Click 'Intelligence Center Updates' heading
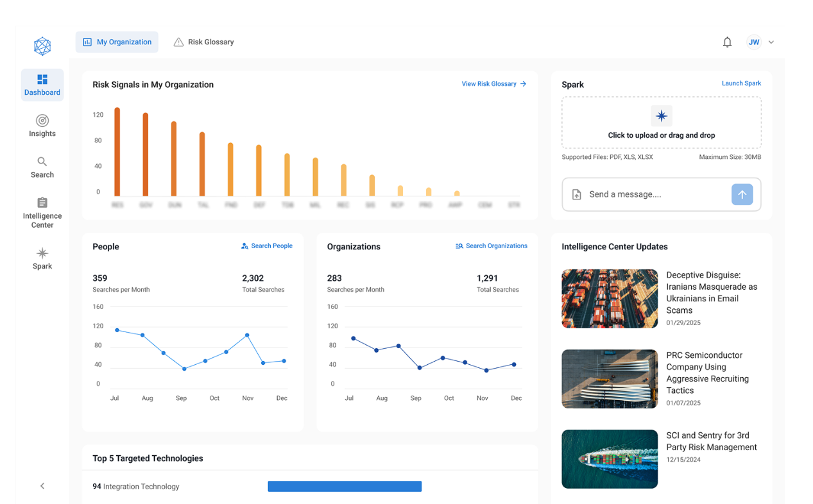Image resolution: width=813 pixels, height=504 pixels. 615,247
